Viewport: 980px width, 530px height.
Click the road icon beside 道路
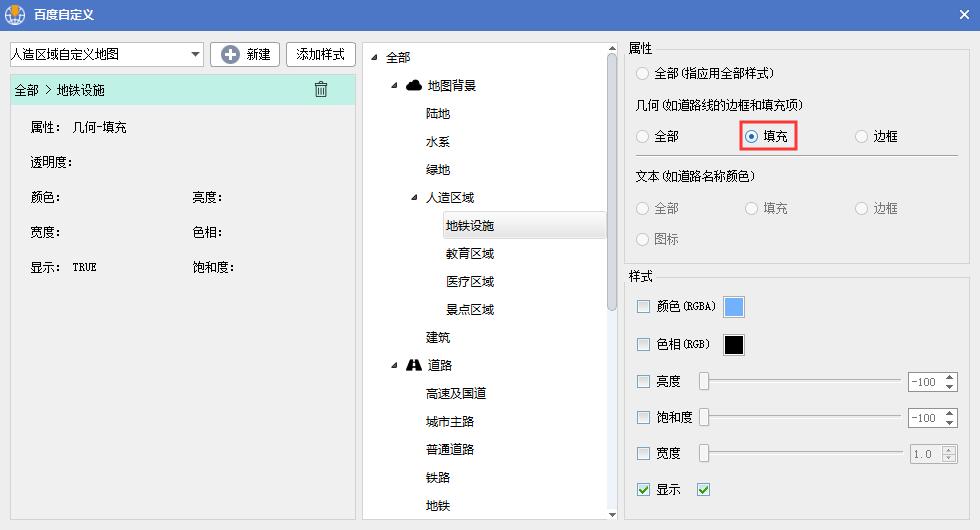pyautogui.click(x=414, y=365)
